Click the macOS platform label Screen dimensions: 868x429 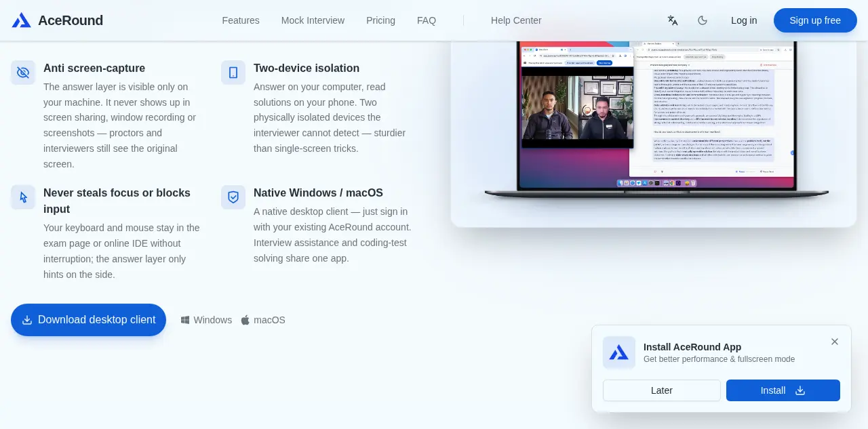pos(269,320)
